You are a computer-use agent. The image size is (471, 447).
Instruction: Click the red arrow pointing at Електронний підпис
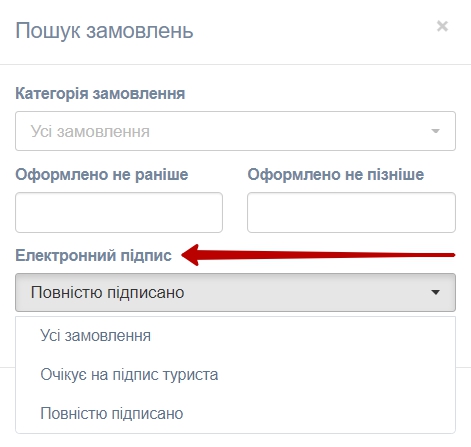(x=318, y=255)
